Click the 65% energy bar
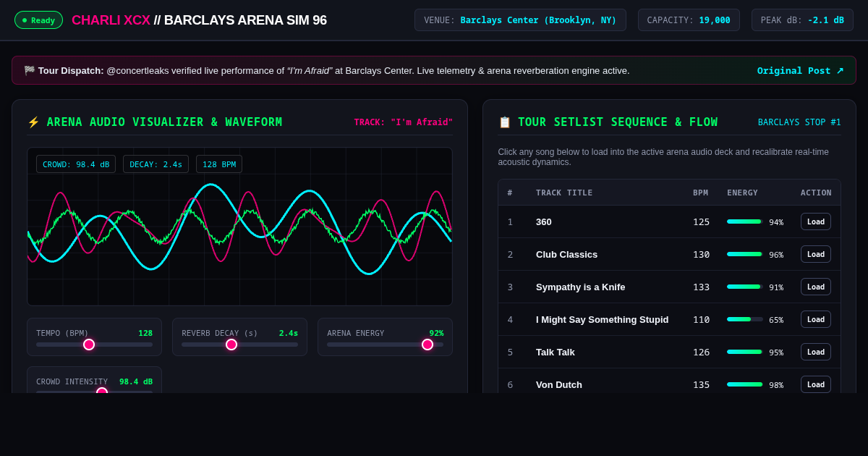868x456 pixels. pos(745,319)
